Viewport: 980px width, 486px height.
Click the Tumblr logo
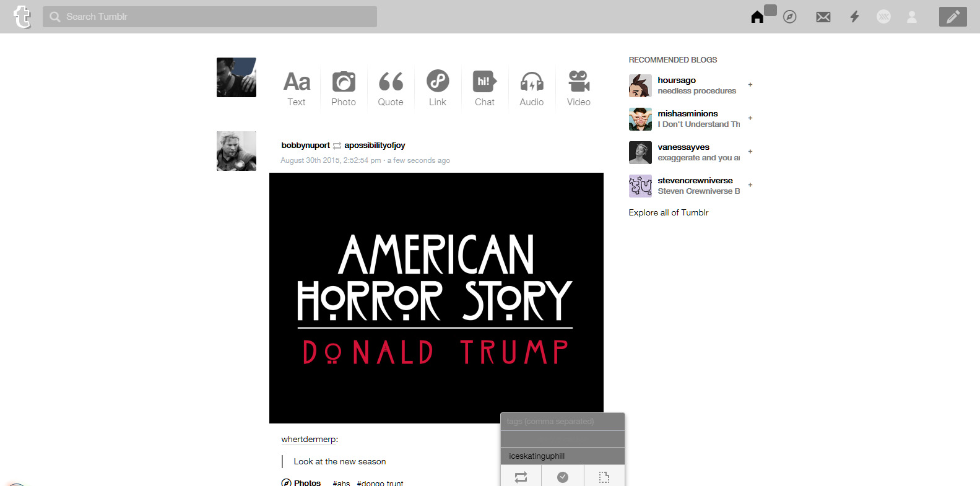22,17
